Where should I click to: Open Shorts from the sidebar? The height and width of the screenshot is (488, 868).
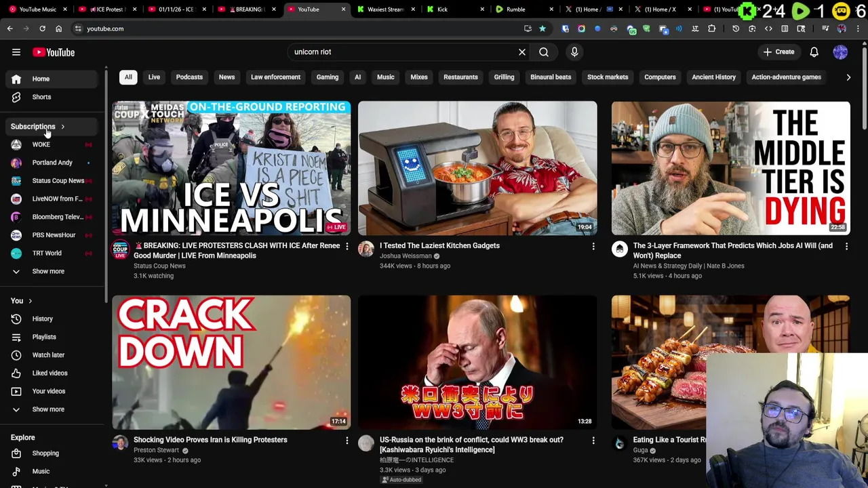(52, 97)
